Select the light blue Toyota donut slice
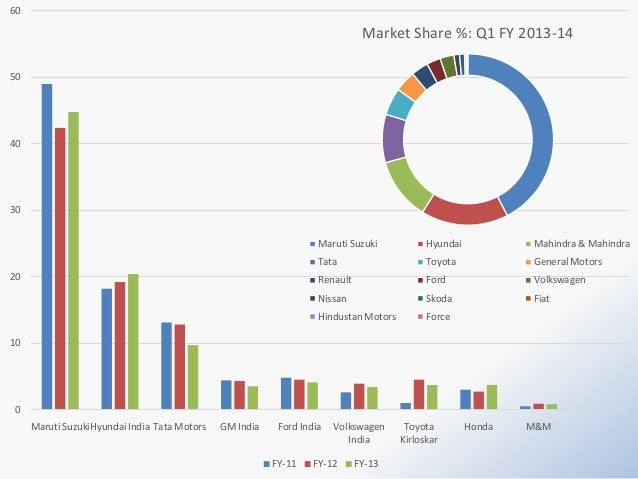 pos(400,105)
